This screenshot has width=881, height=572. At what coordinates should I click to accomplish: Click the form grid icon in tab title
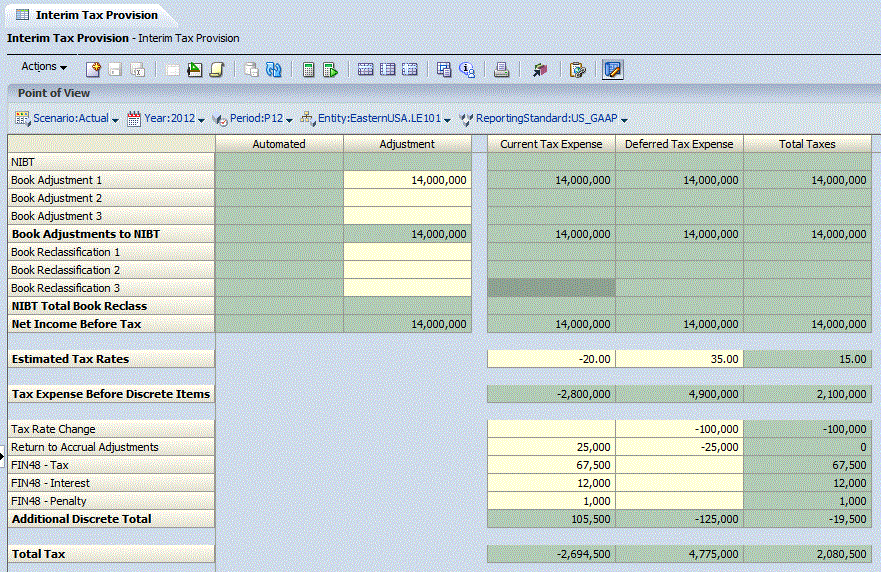tap(22, 15)
